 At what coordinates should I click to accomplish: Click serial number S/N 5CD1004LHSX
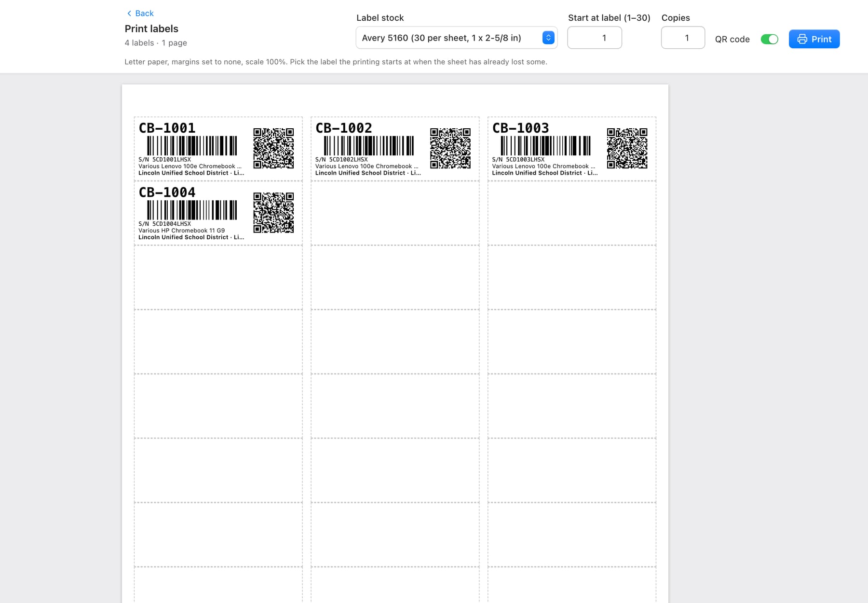[164, 223]
